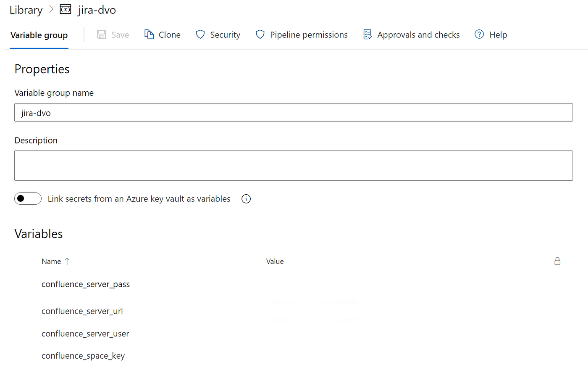The height and width of the screenshot is (378, 588).
Task: Open the jira-dvo breadcrumb title
Action: click(97, 10)
